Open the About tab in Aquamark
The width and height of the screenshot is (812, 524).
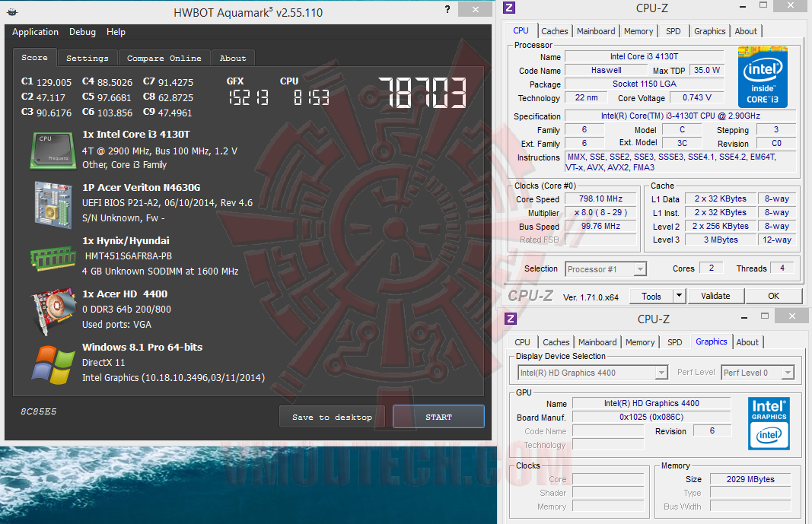tap(233, 58)
